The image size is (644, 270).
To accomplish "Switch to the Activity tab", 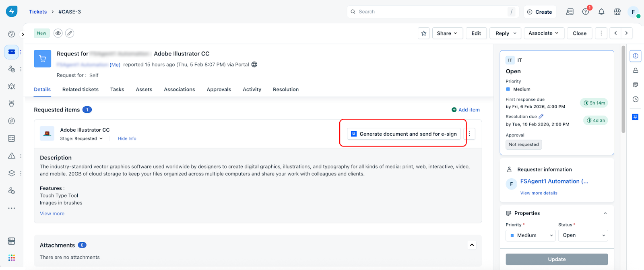I will point(252,89).
